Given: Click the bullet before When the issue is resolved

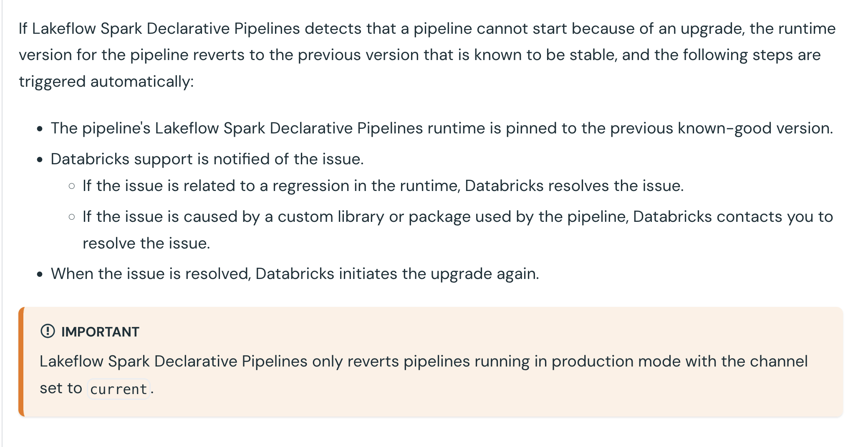Looking at the screenshot, I should [x=40, y=274].
